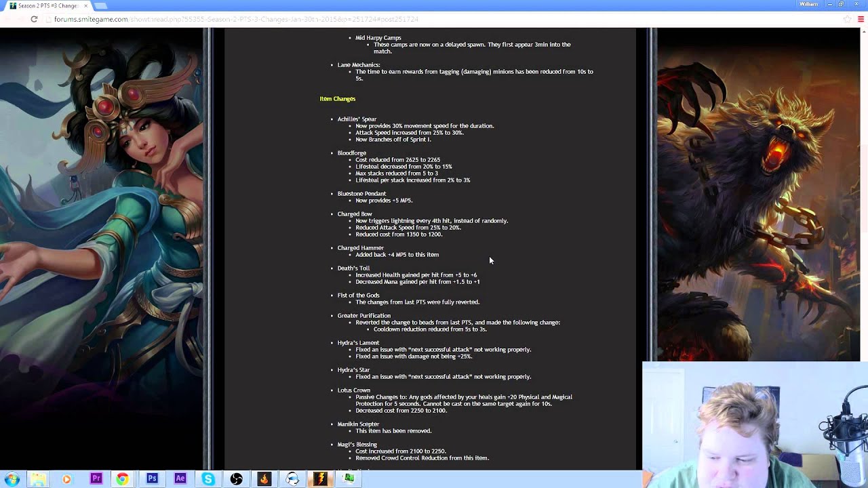Open OBS from the taskbar
Viewport: 868px width, 488px height.
(x=236, y=479)
